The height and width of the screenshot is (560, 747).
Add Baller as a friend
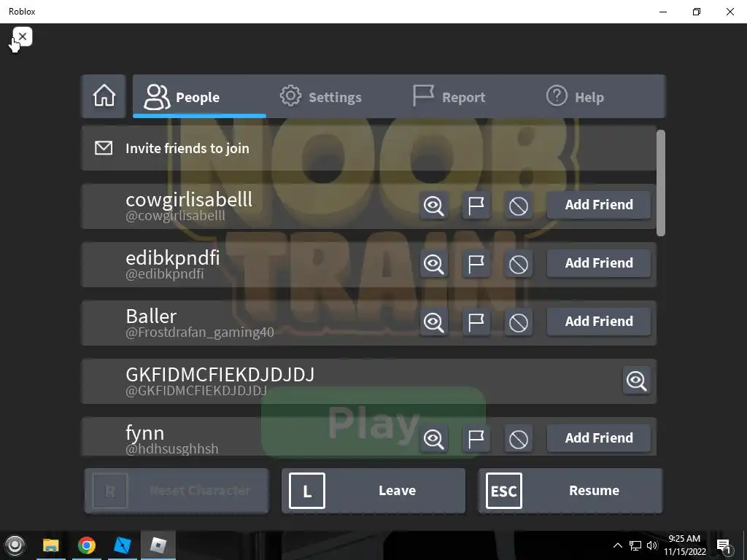[x=599, y=322]
